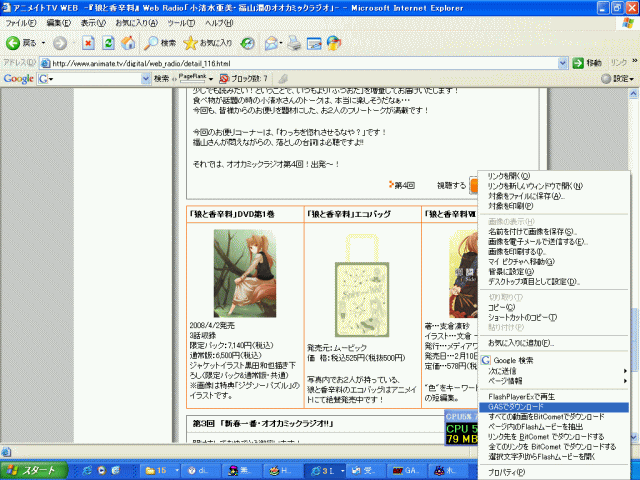The height and width of the screenshot is (480, 640).
Task: Click green Go arrow beside address bar
Action: 578,63
